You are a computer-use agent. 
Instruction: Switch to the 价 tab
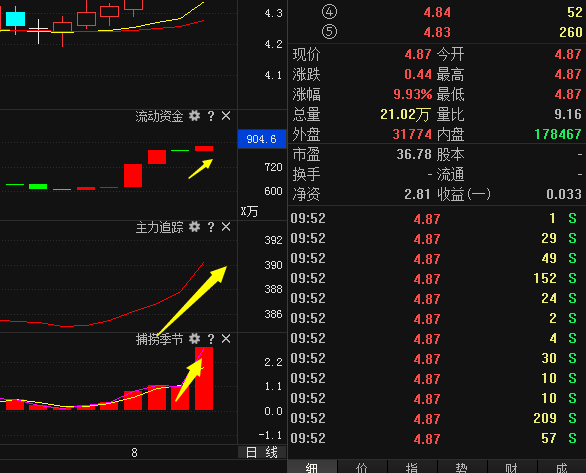362,467
